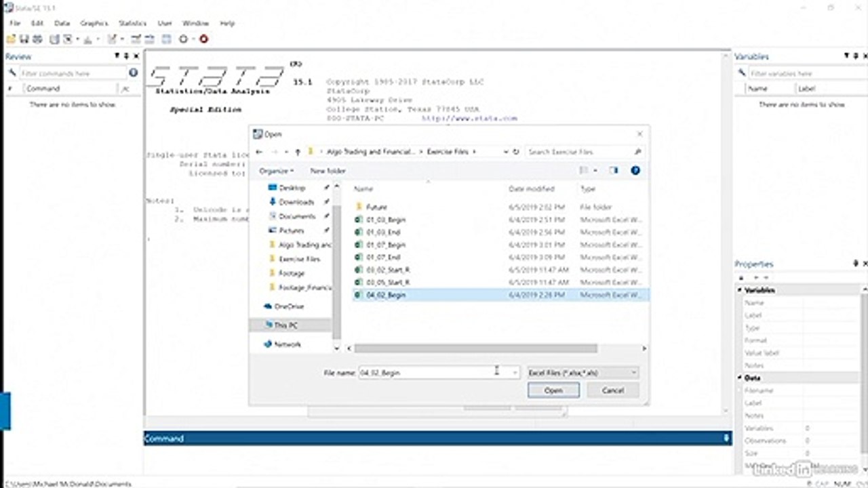Select OneDrive in the navigation pane
Screen dimensions: 868x488
coord(289,306)
